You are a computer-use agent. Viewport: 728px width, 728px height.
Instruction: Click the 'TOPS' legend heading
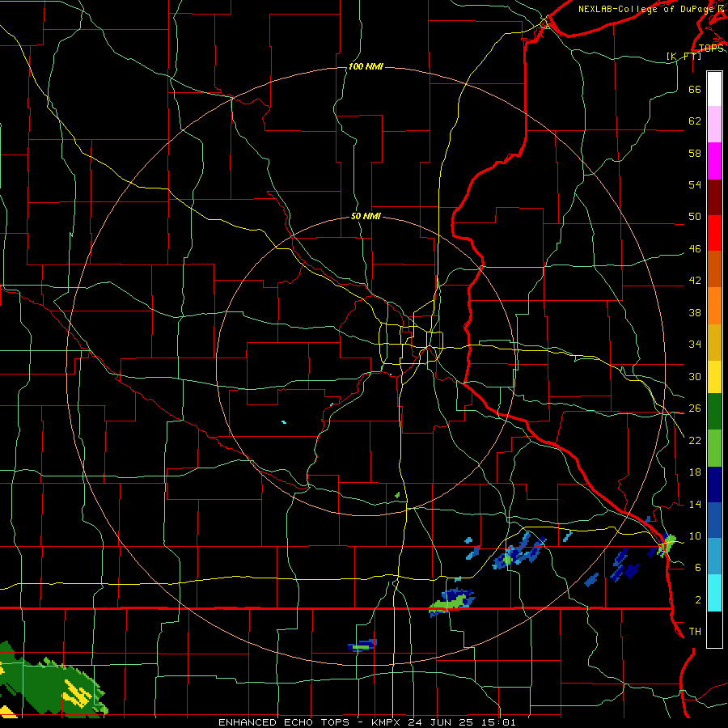(x=711, y=48)
